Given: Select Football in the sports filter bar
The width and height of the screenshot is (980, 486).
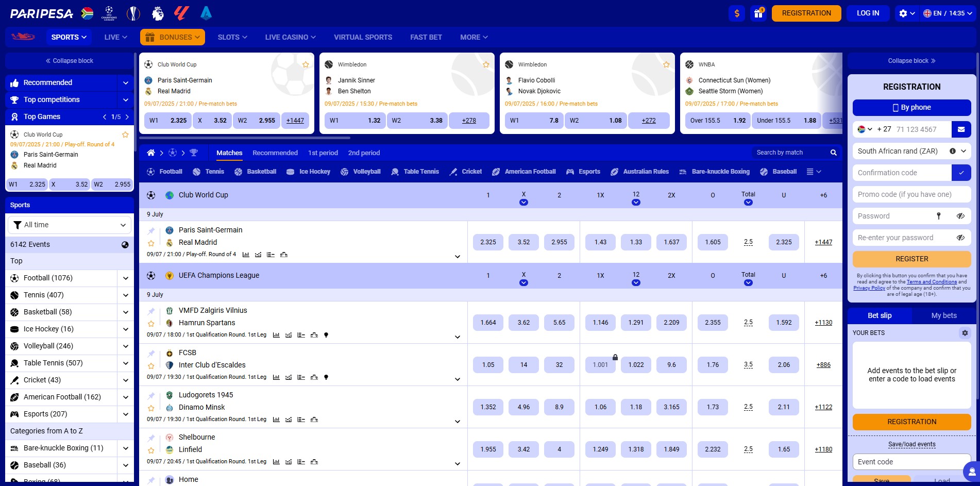Looking at the screenshot, I should pyautogui.click(x=164, y=172).
